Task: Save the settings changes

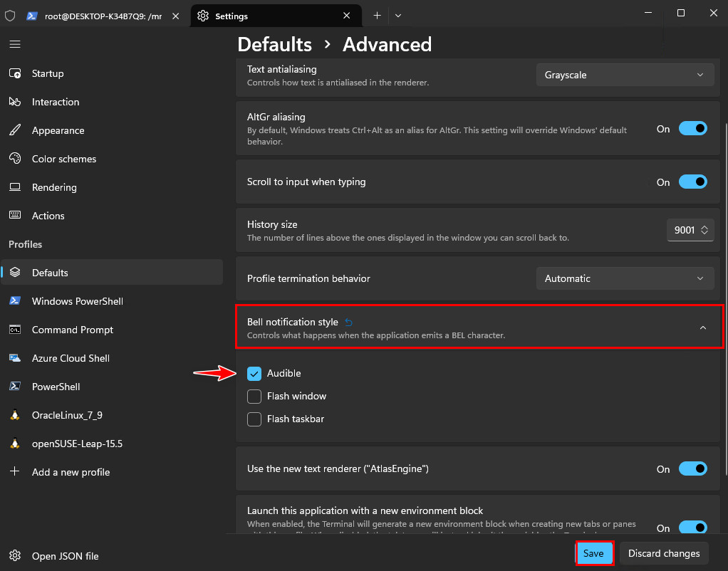Action: click(x=594, y=553)
